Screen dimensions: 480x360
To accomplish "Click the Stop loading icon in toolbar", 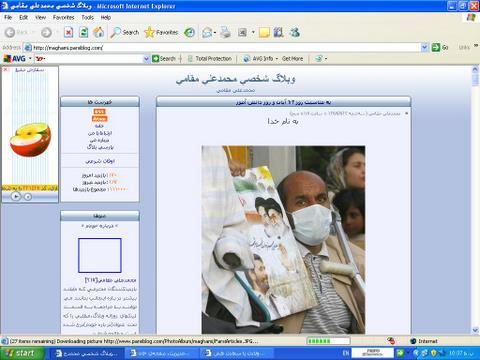I will pyautogui.click(x=68, y=32).
